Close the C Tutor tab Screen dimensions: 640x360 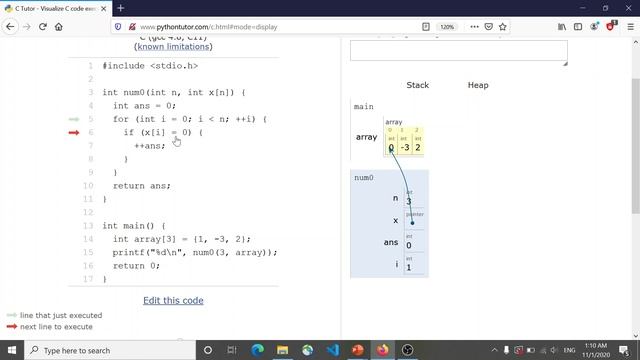pyautogui.click(x=104, y=9)
